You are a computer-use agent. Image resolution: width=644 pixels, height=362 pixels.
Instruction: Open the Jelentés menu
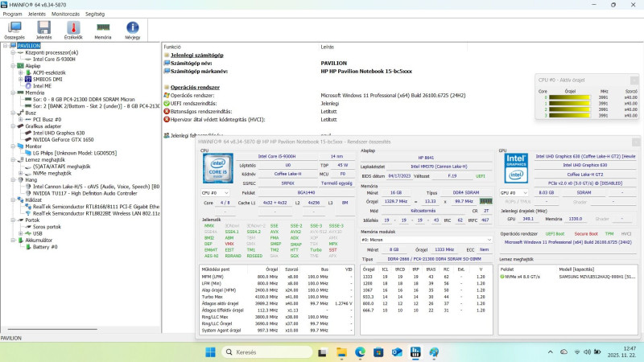click(x=37, y=14)
